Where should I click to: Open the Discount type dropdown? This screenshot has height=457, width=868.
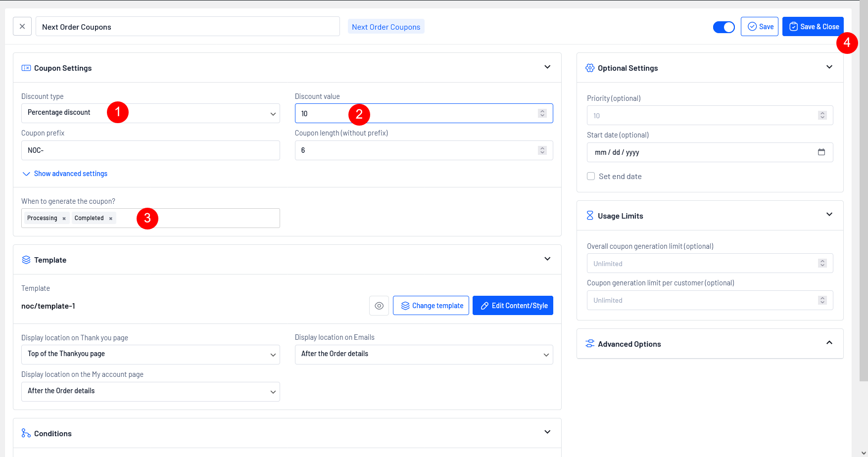pos(150,113)
